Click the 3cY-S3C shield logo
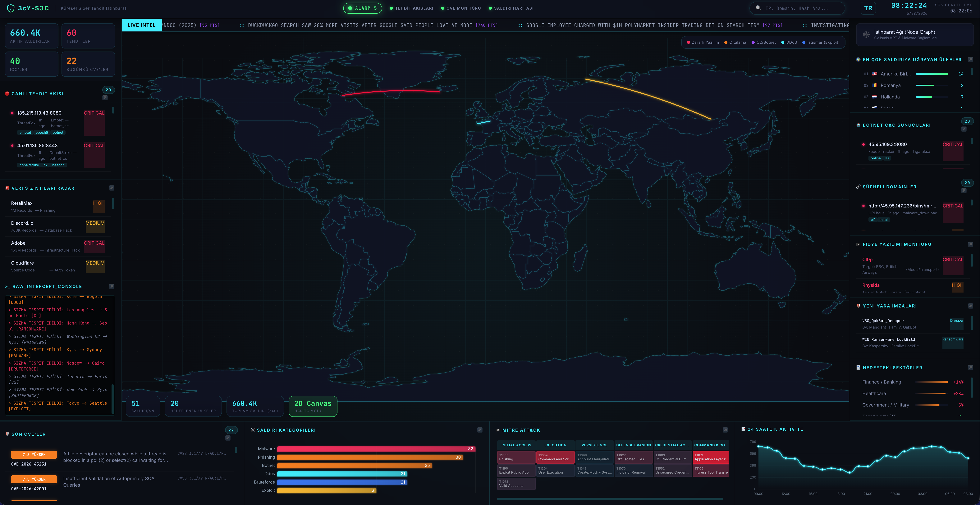Viewport: 980px width, 505px height. (11, 8)
